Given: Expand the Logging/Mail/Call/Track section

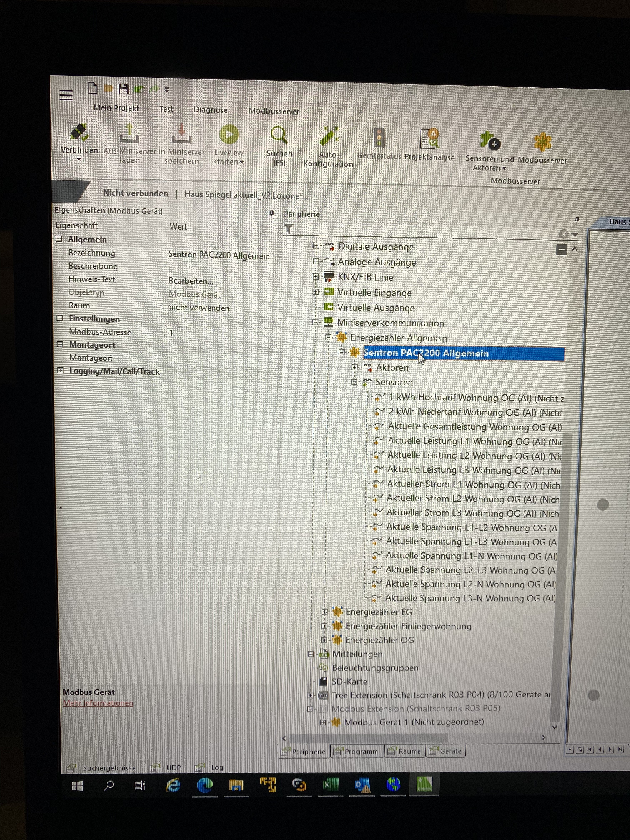Looking at the screenshot, I should pyautogui.click(x=60, y=371).
